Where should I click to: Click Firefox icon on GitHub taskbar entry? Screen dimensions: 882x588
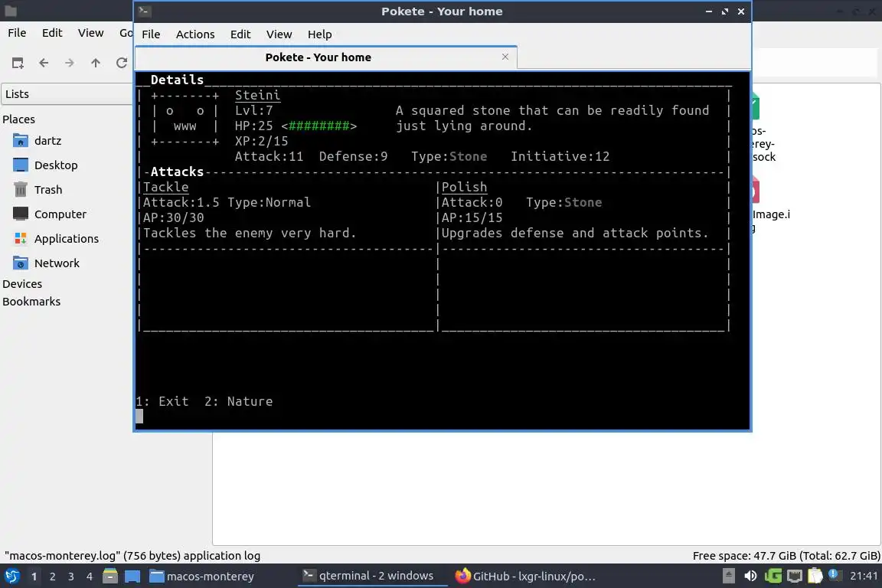pos(462,576)
